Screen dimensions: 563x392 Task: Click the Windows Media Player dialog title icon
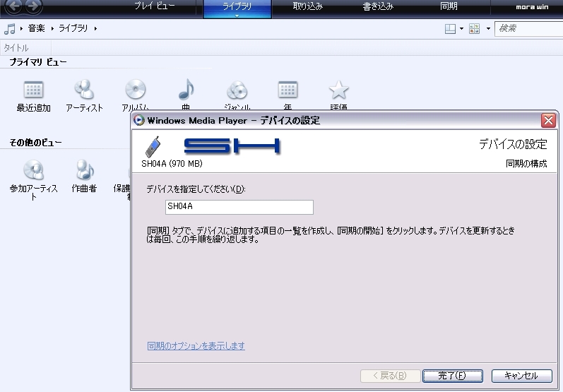(x=139, y=120)
